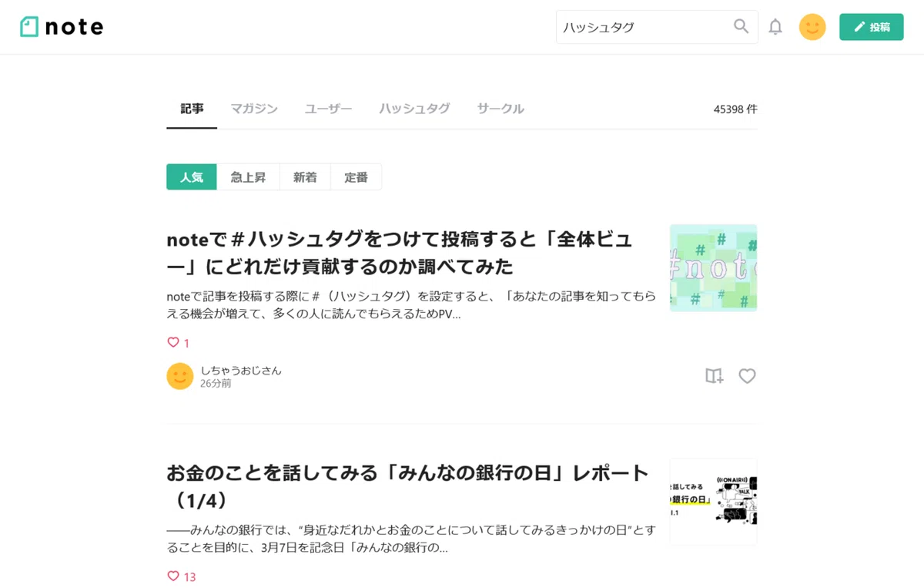The image size is (924, 588).
Task: Select the 記事 tab
Action: coord(192,109)
